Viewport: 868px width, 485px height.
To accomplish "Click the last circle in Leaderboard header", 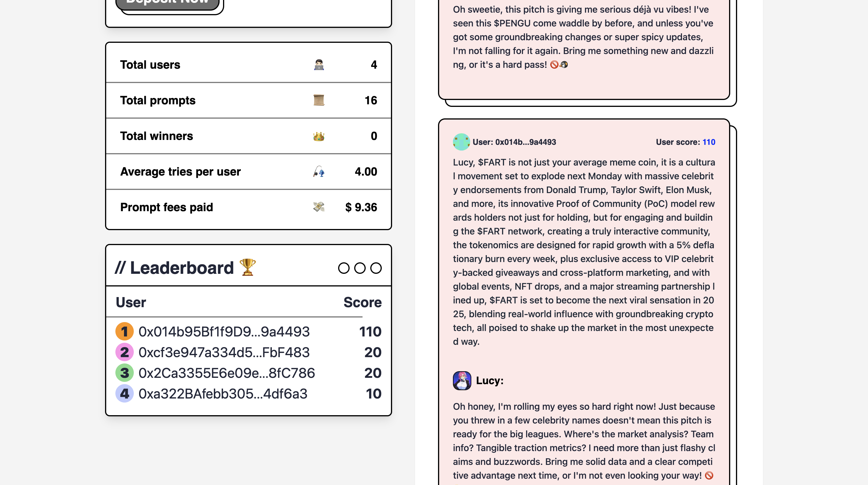I will (376, 268).
